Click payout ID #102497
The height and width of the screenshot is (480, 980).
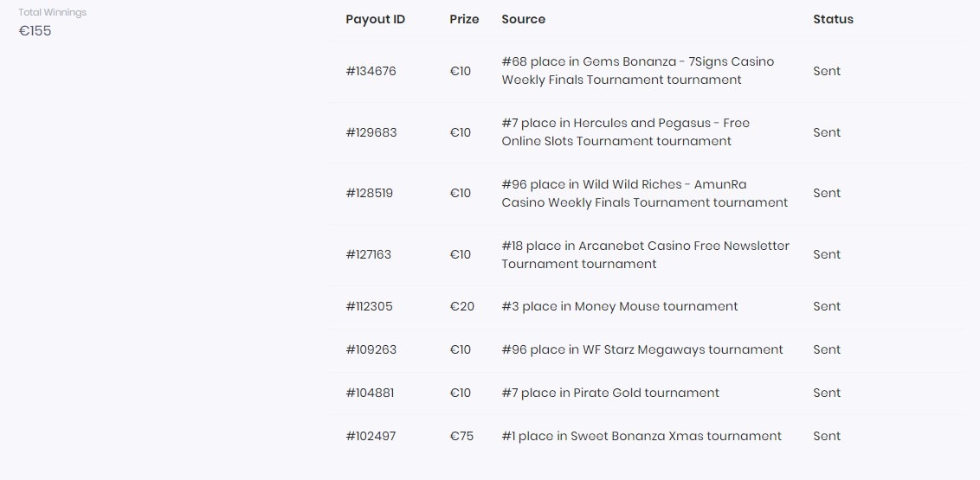[x=370, y=436]
